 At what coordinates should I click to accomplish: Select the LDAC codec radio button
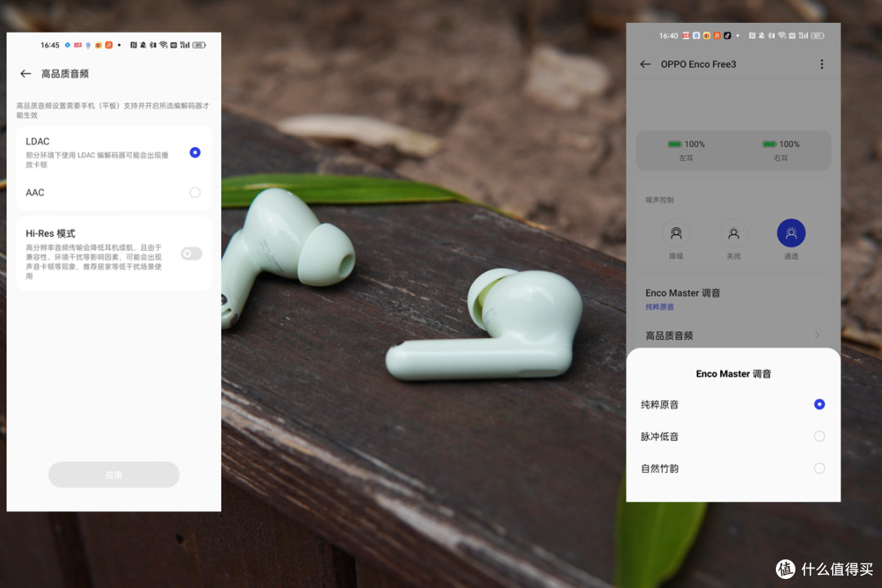pyautogui.click(x=194, y=153)
